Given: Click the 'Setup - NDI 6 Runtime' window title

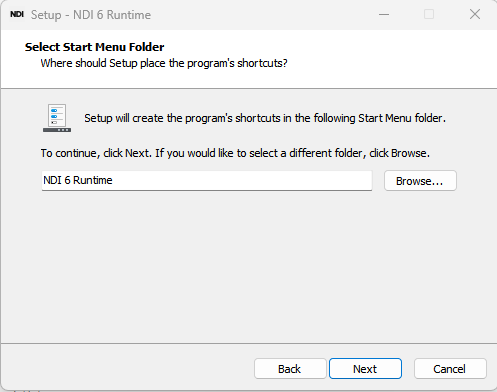Looking at the screenshot, I should [91, 15].
